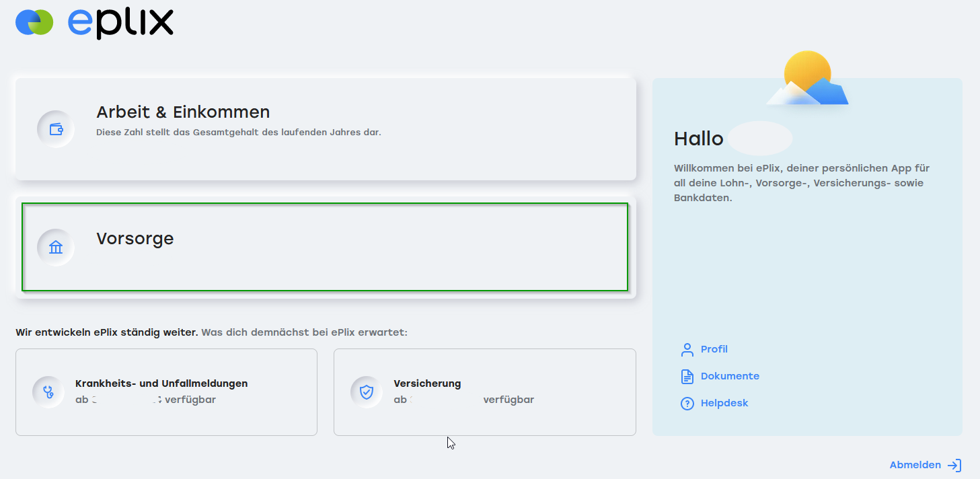Click the wallet icon for Arbeit & Einkommen
Viewport: 980px width, 479px height.
coord(56,129)
